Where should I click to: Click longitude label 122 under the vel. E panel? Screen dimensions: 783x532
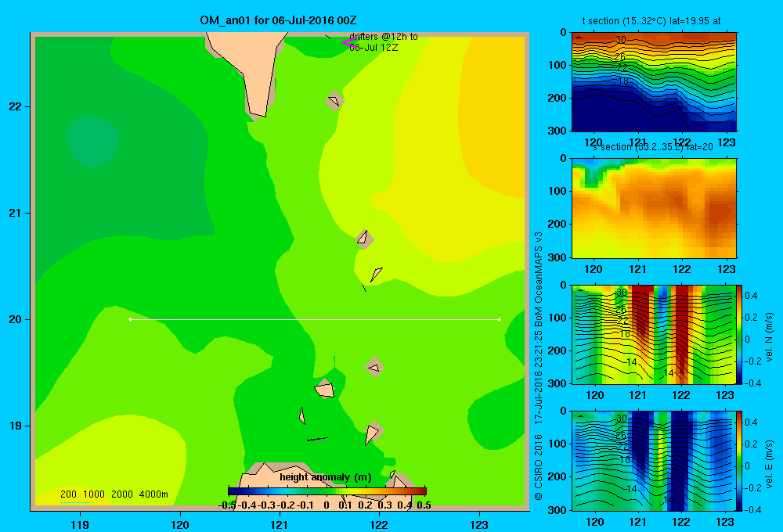[x=682, y=522]
